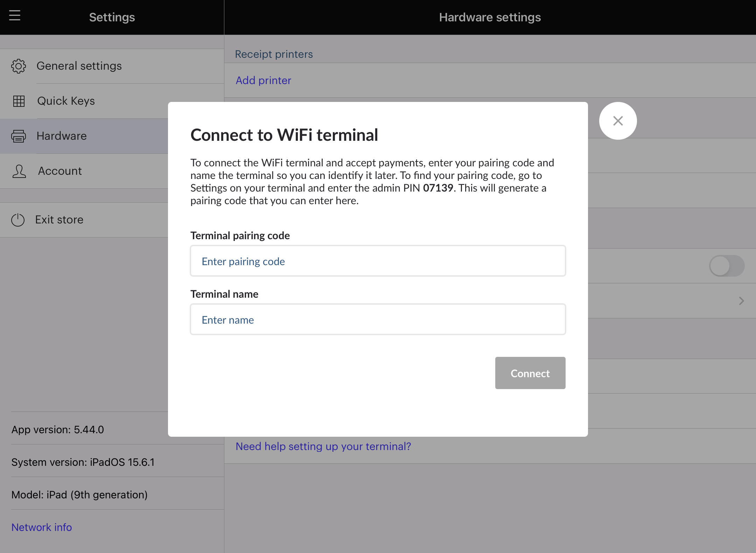Click the Connect button
This screenshot has width=756, height=553.
pos(530,373)
